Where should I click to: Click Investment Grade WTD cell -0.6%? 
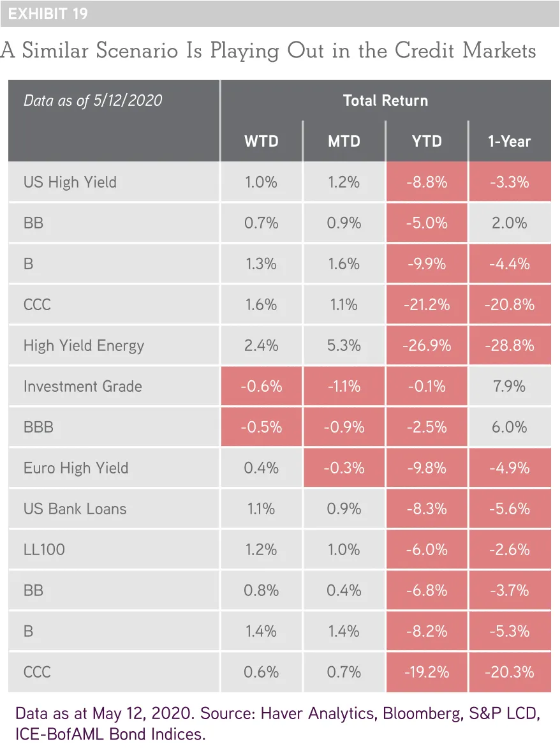click(262, 386)
